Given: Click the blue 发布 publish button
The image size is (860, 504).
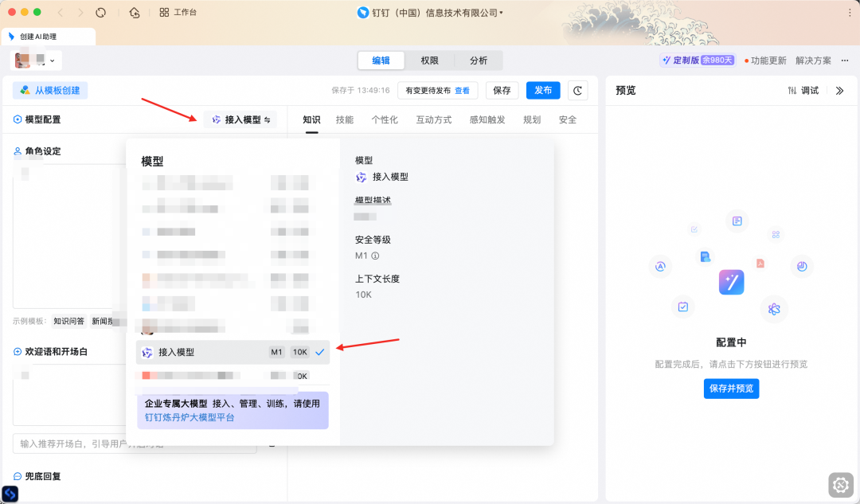Looking at the screenshot, I should tap(543, 91).
